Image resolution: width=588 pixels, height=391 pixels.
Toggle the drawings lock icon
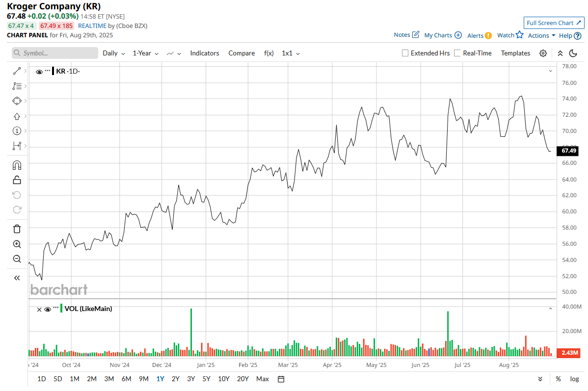[17, 180]
